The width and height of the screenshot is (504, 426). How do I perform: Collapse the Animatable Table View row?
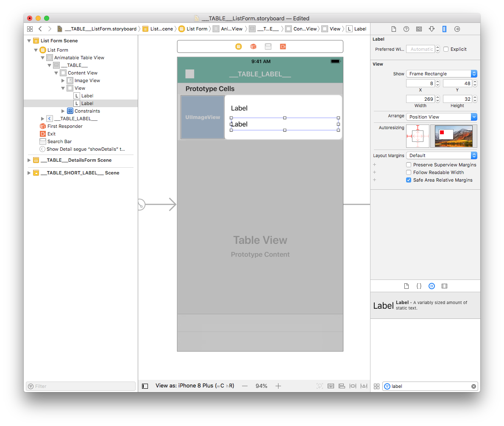coord(43,58)
